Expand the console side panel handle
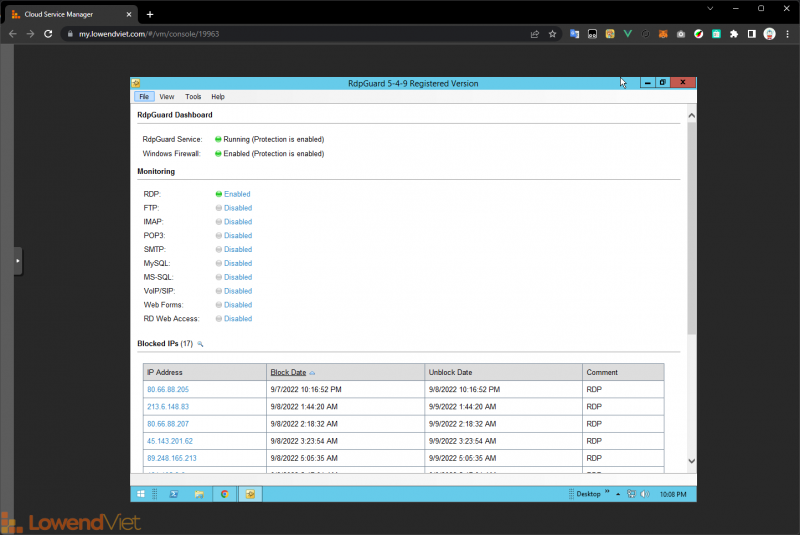Screen dimensions: 800x535 (18, 261)
